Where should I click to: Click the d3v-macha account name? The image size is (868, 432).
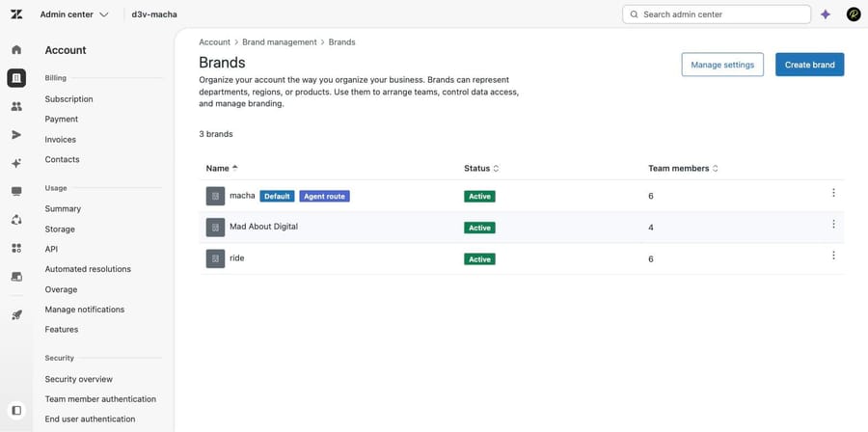tap(154, 14)
